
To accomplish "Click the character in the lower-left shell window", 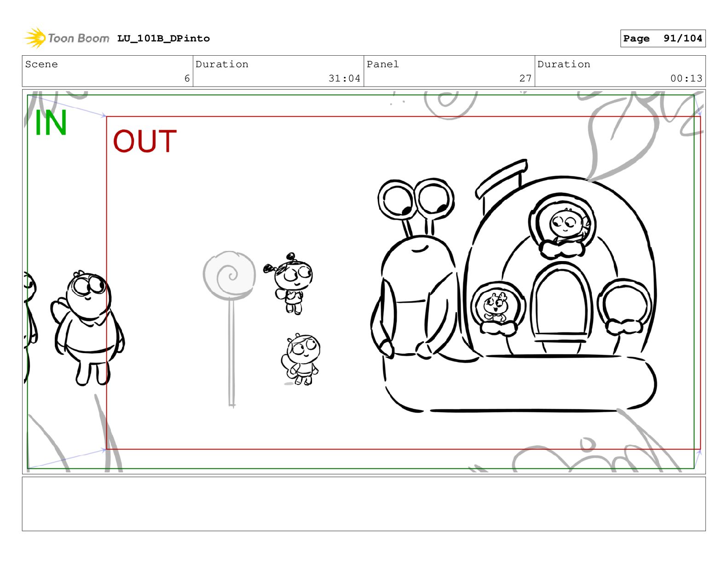I will tap(496, 307).
